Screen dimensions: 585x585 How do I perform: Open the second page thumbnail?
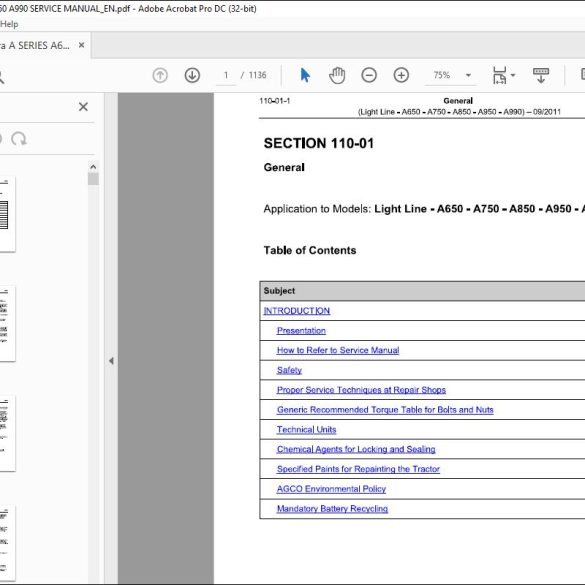(6, 324)
